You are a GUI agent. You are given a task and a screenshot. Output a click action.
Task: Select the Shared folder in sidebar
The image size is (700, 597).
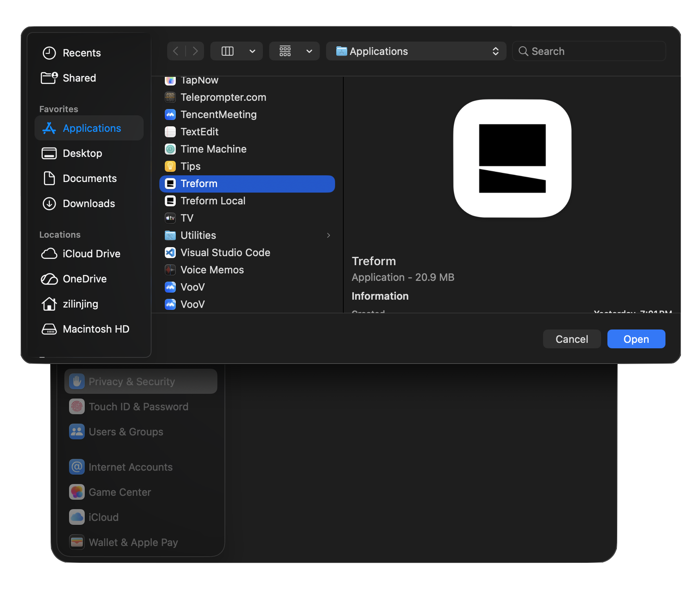point(89,78)
